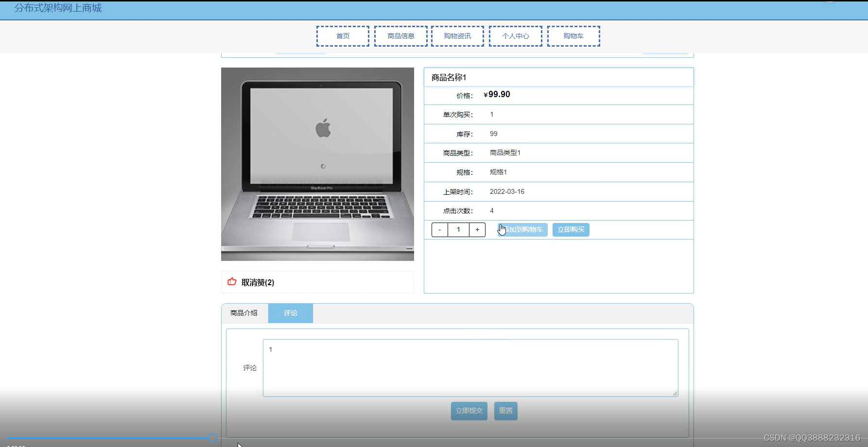Switch to the 商品介绍 tab

click(244, 313)
